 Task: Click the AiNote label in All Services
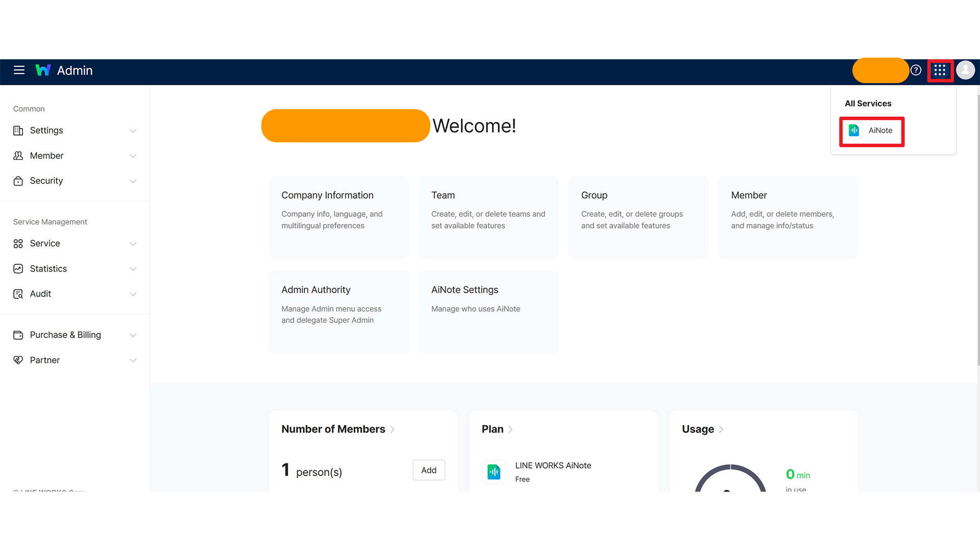coord(880,131)
